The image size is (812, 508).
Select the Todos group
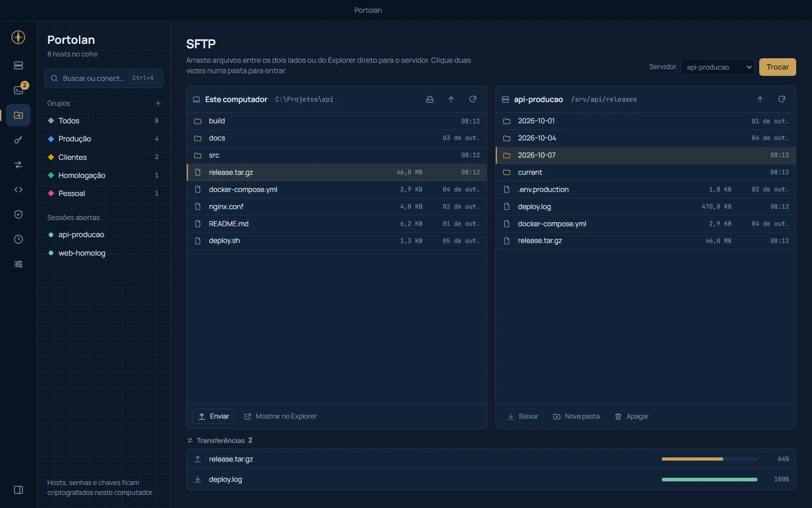[x=104, y=121]
